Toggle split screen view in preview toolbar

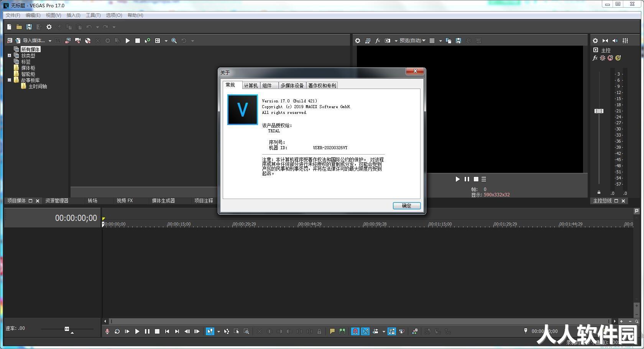coord(388,41)
